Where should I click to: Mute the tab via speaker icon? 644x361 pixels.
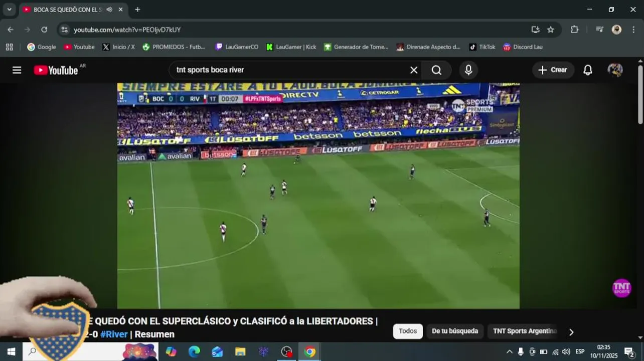tap(109, 10)
